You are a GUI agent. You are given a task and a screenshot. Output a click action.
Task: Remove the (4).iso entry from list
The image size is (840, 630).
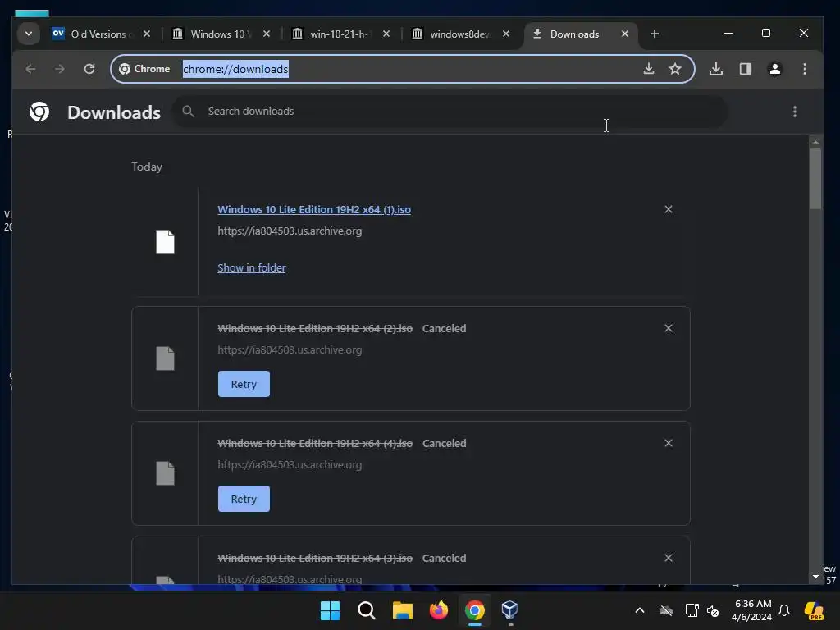[668, 443]
